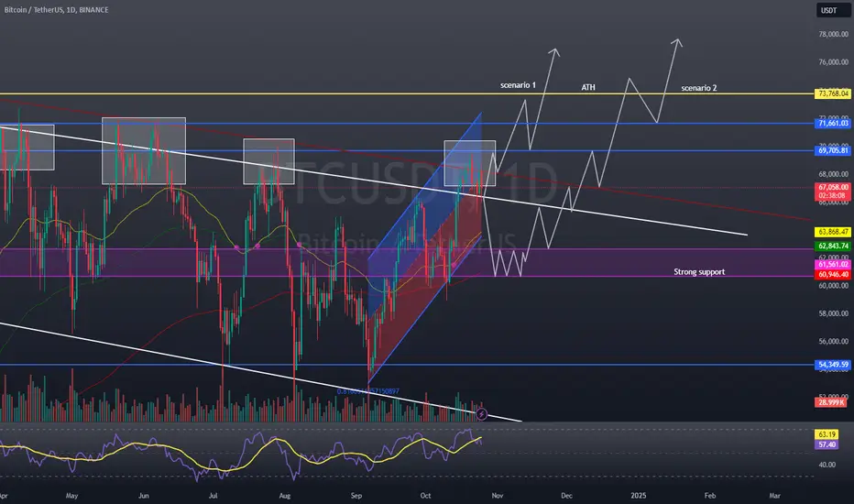The image size is (854, 504).
Task: Click the purple lightning event icon
Action: click(x=481, y=414)
